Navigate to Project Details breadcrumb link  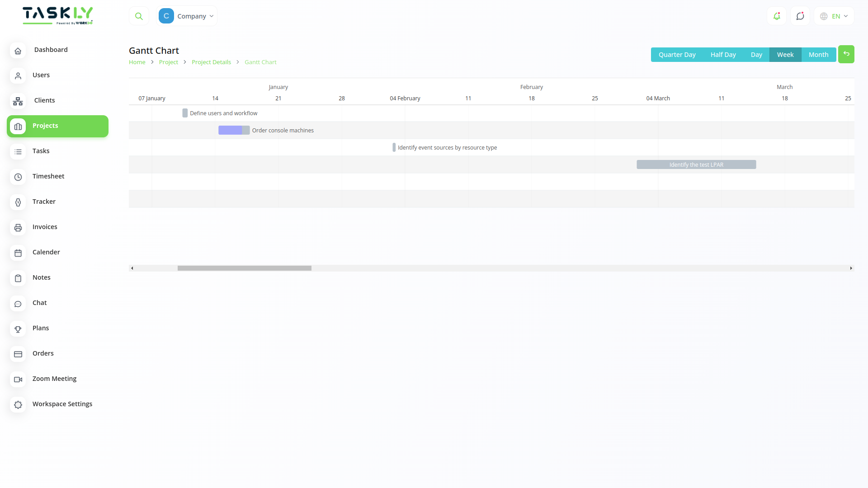[211, 62]
